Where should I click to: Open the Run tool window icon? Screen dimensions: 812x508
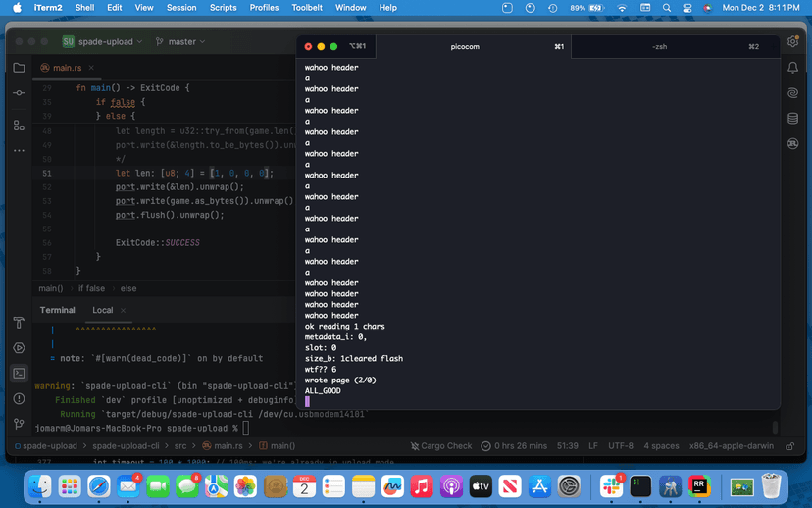(19, 348)
